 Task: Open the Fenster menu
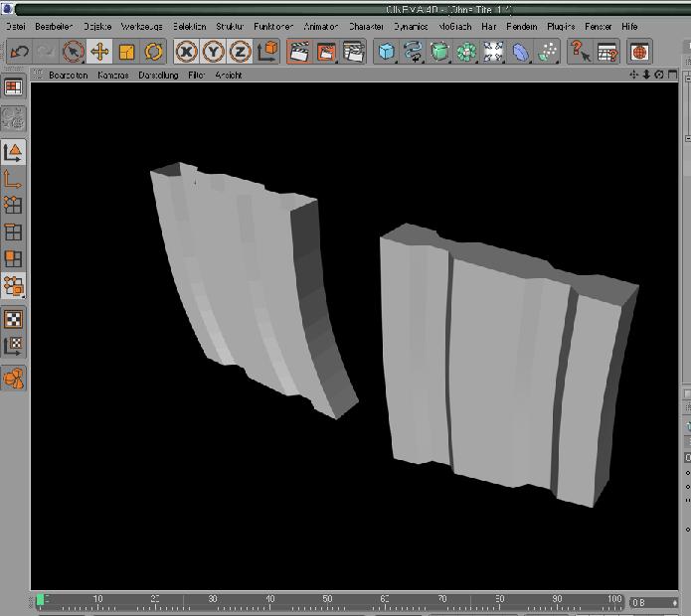click(x=598, y=27)
